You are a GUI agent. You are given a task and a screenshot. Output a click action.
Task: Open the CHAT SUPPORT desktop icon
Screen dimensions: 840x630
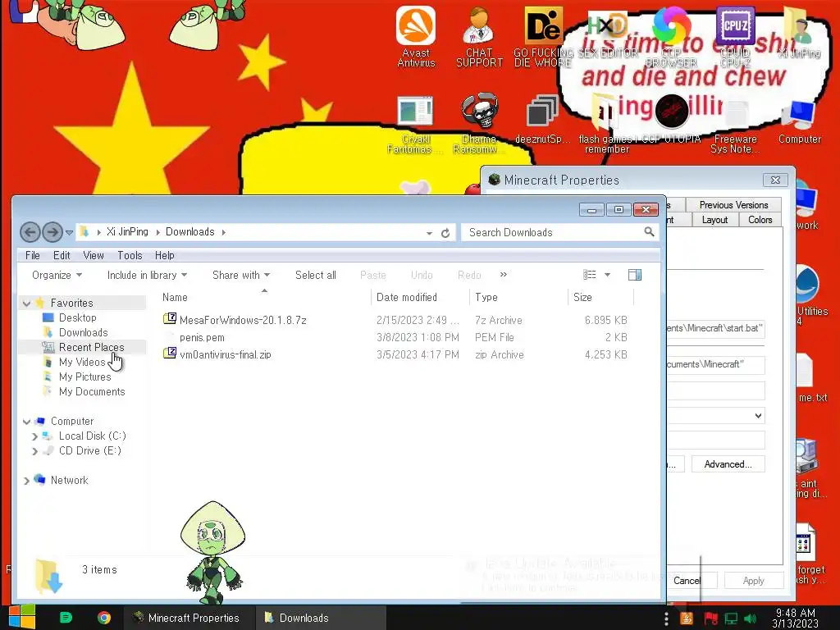(x=479, y=36)
